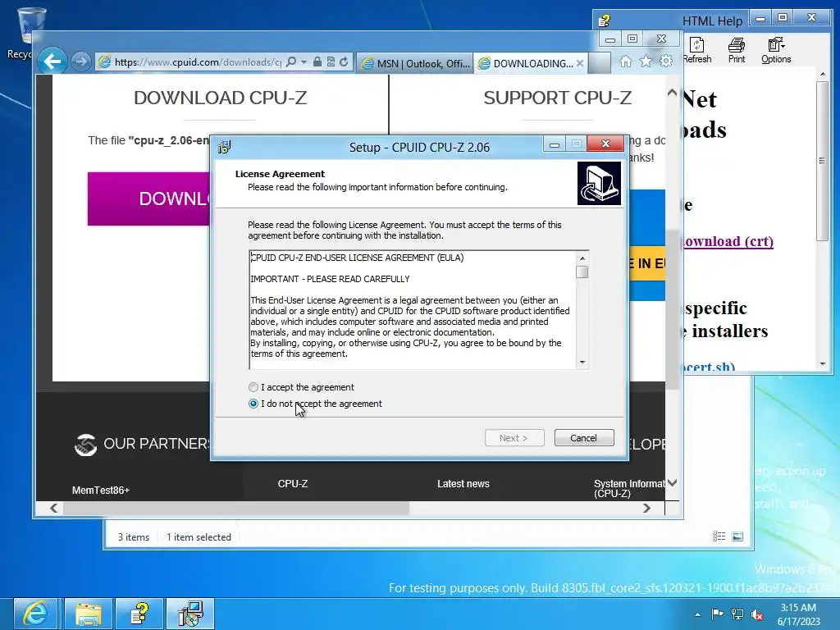Click the network tray icon
Viewport: 840px width, 630px height.
pyautogui.click(x=737, y=614)
